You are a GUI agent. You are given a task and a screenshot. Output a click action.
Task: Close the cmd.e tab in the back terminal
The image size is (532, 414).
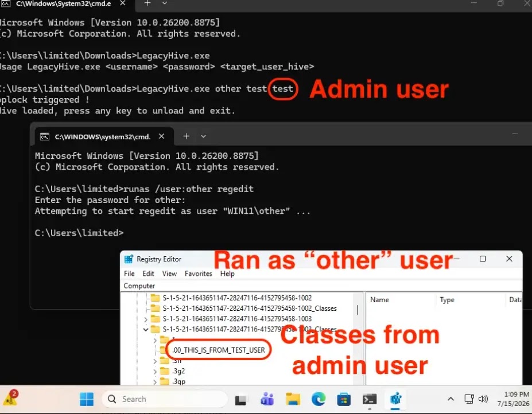coord(123,3)
